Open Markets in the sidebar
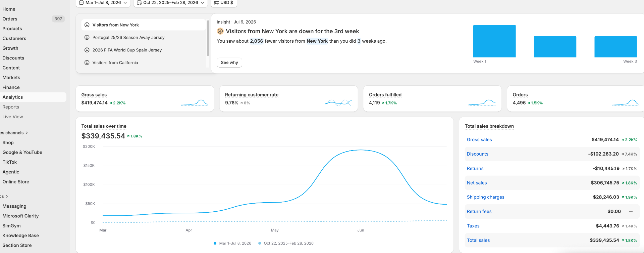The height and width of the screenshot is (253, 644). [11, 77]
